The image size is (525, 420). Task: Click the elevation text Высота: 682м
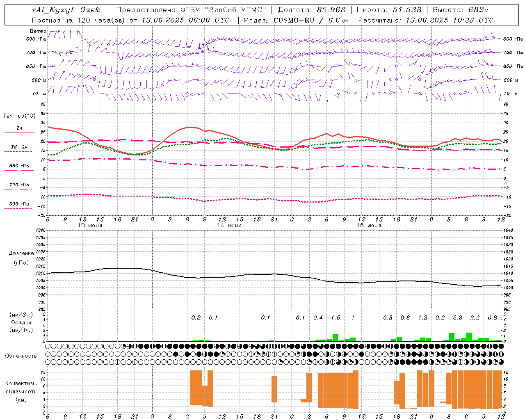(461, 10)
